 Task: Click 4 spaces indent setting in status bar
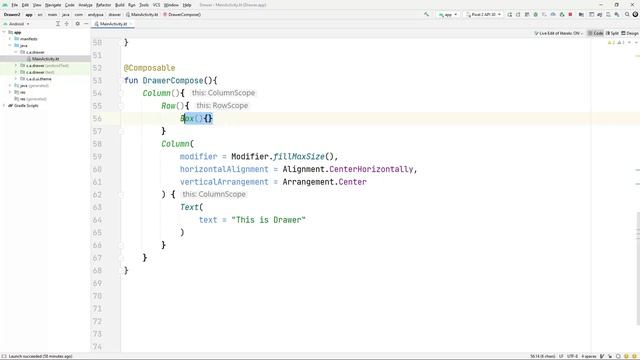[589, 356]
